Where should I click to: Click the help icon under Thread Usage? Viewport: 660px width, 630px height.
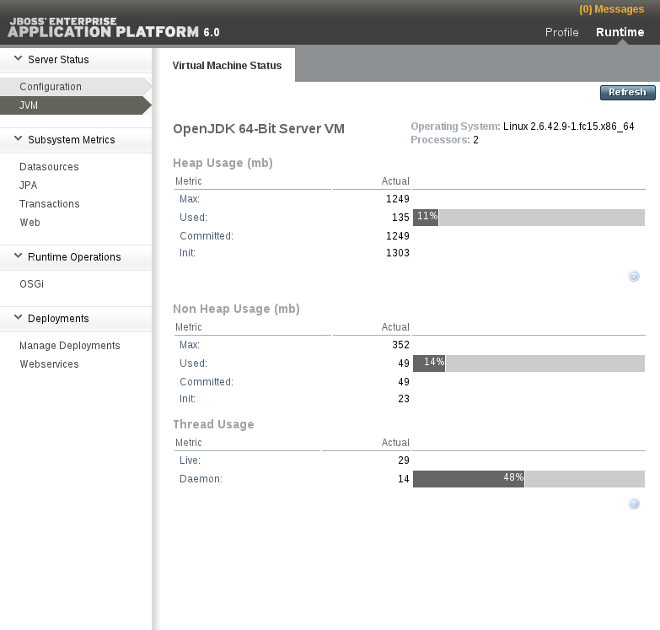pyautogui.click(x=634, y=504)
